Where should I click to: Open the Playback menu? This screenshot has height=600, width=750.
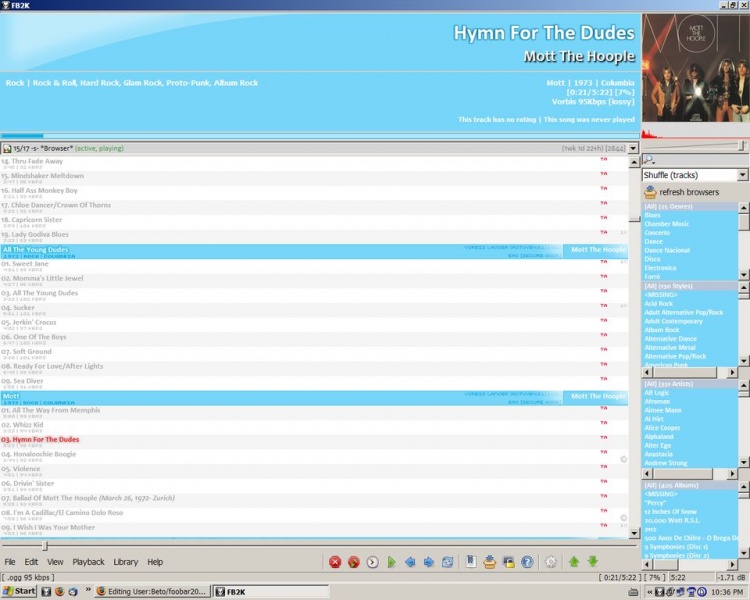tap(88, 562)
